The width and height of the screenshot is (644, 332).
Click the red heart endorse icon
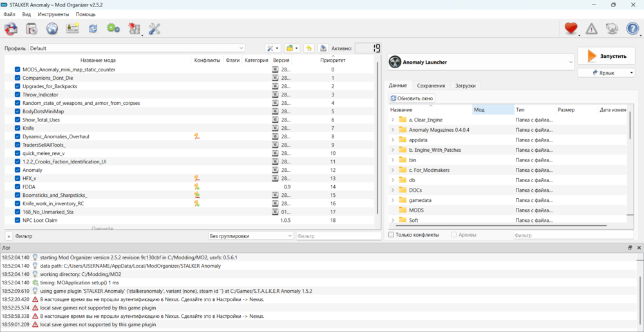point(570,28)
